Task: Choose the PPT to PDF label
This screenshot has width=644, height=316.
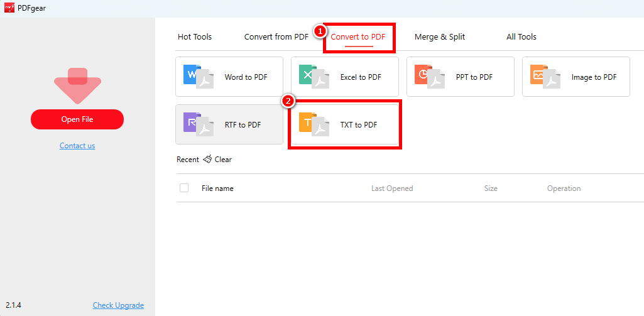Action: (474, 77)
